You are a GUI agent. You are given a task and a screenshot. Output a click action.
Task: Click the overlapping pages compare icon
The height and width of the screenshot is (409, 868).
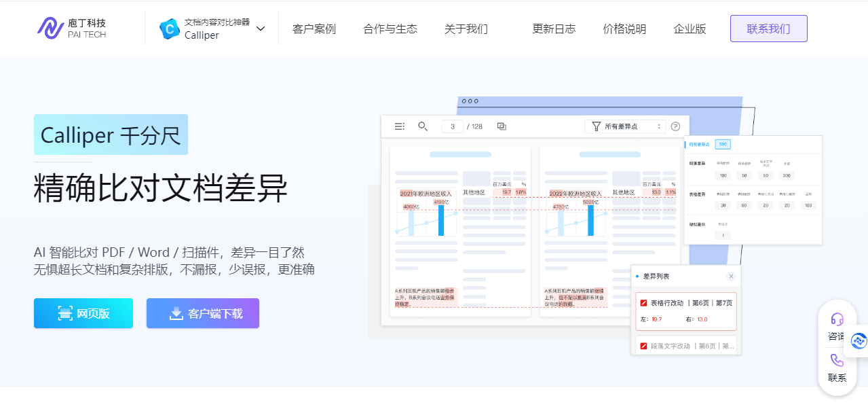point(502,126)
